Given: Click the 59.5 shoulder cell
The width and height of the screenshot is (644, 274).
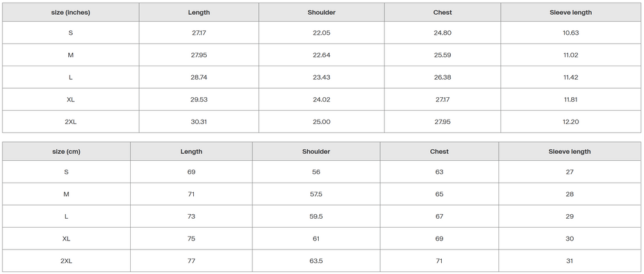Looking at the screenshot, I should click(x=316, y=217).
